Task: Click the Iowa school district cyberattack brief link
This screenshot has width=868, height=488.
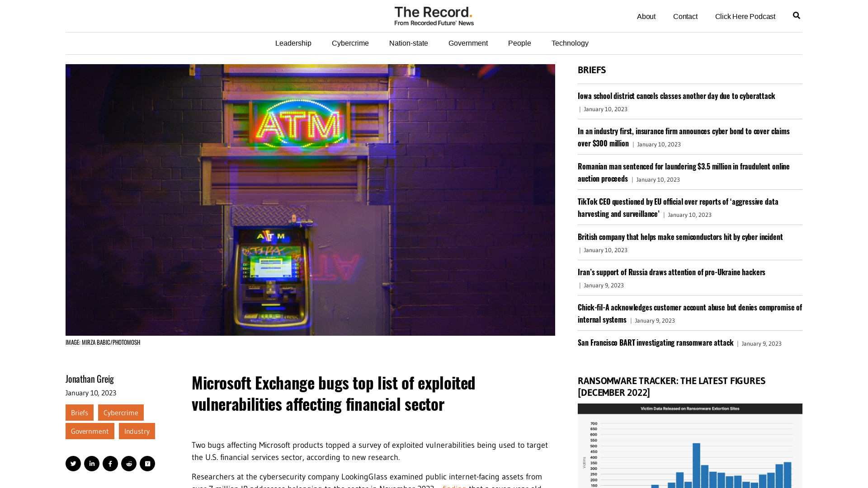Action: (676, 95)
